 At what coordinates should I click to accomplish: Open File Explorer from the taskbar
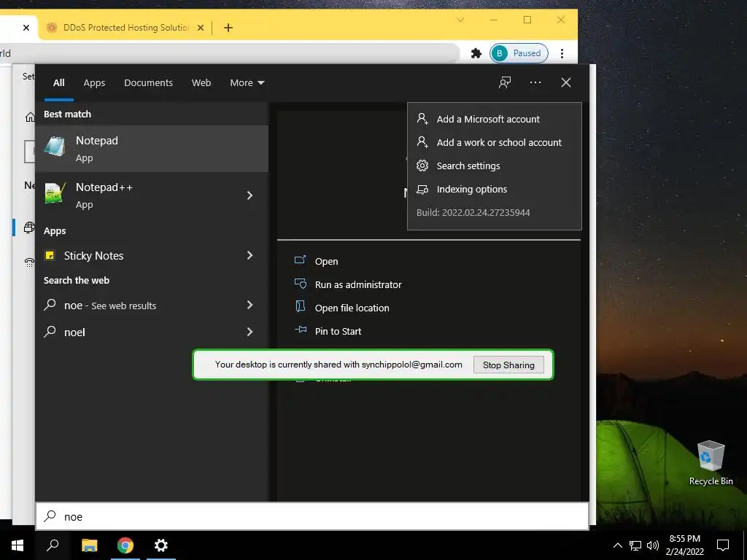[x=89, y=545]
